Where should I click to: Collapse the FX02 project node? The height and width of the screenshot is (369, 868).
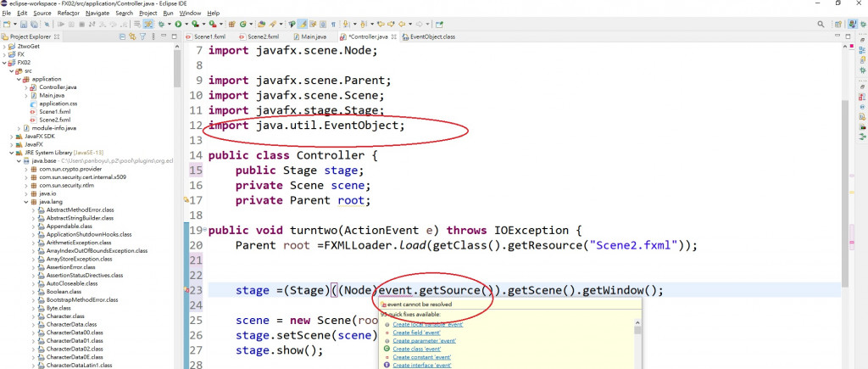click(x=4, y=63)
